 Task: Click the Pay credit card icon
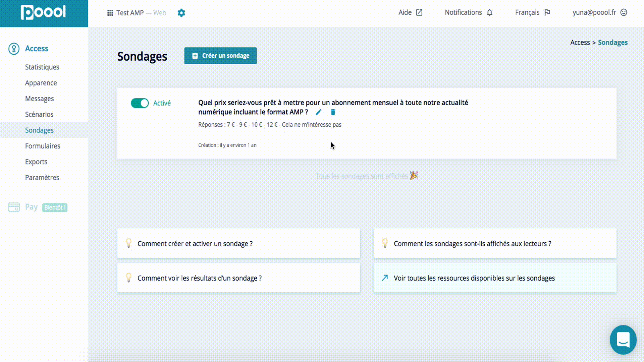tap(14, 207)
